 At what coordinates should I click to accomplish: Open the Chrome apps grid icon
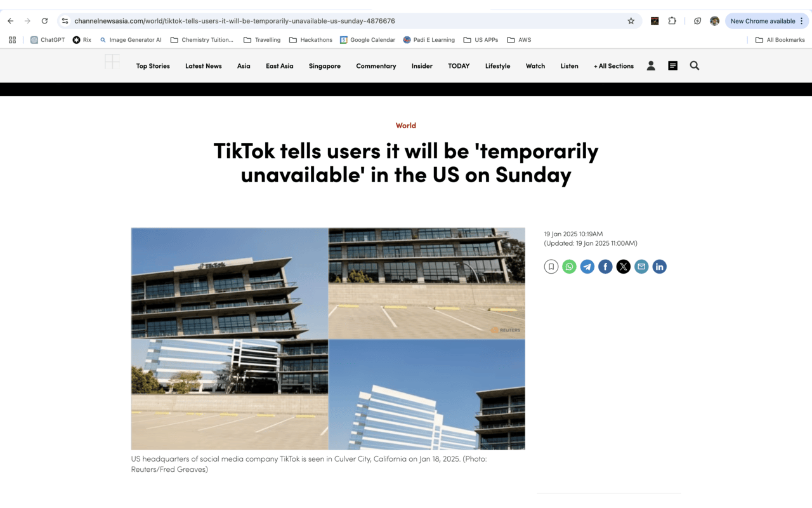click(x=12, y=39)
